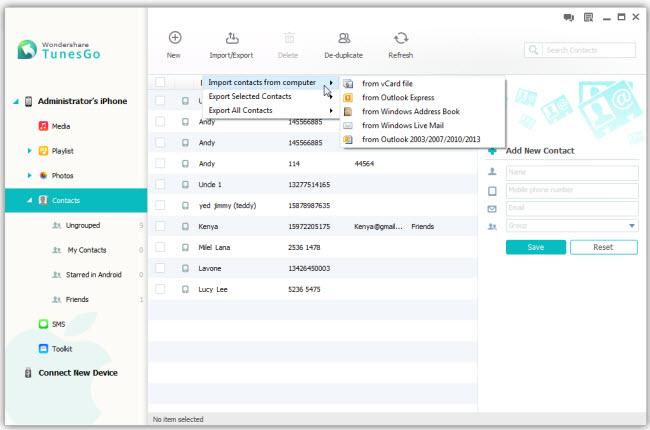
Task: Open Connect New Device
Action: (78, 373)
